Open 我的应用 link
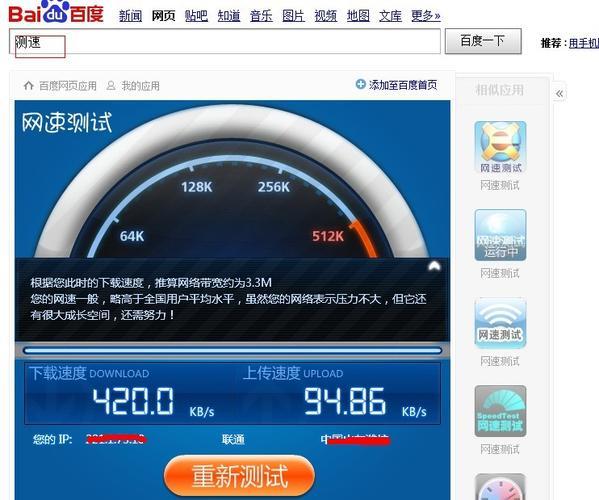 (x=141, y=86)
